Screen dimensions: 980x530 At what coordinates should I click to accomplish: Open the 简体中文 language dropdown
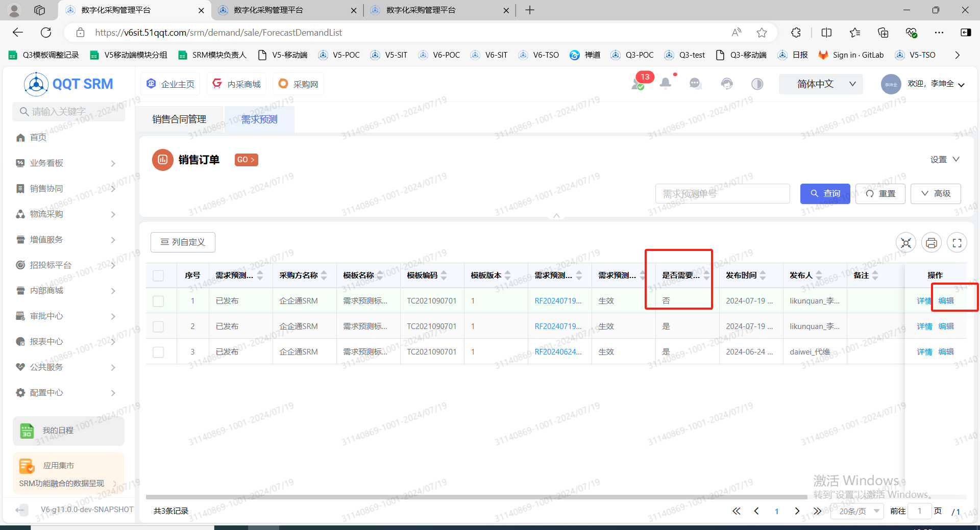[820, 84]
